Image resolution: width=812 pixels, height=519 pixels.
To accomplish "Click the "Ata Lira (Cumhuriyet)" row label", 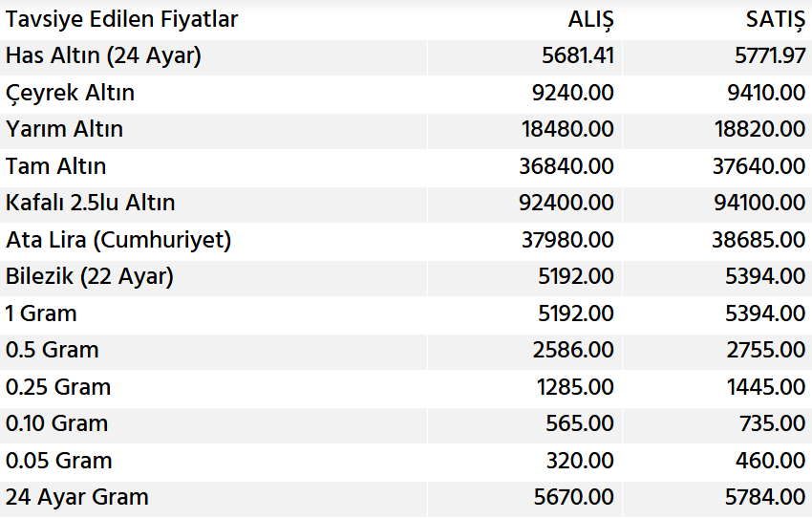I will click(118, 240).
